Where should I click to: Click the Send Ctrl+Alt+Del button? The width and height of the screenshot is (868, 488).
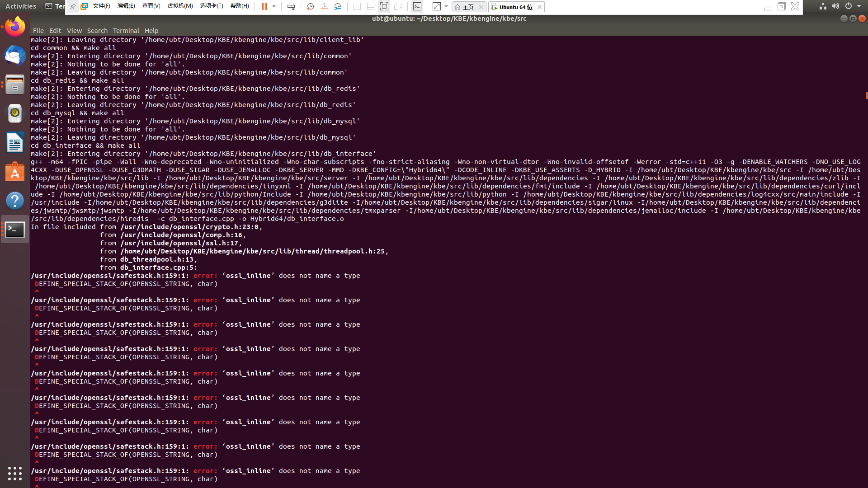click(291, 6)
